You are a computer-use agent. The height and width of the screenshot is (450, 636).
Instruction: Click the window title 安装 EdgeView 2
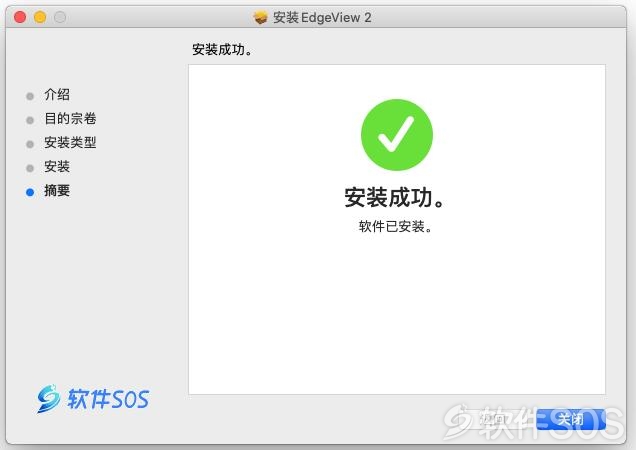[322, 17]
